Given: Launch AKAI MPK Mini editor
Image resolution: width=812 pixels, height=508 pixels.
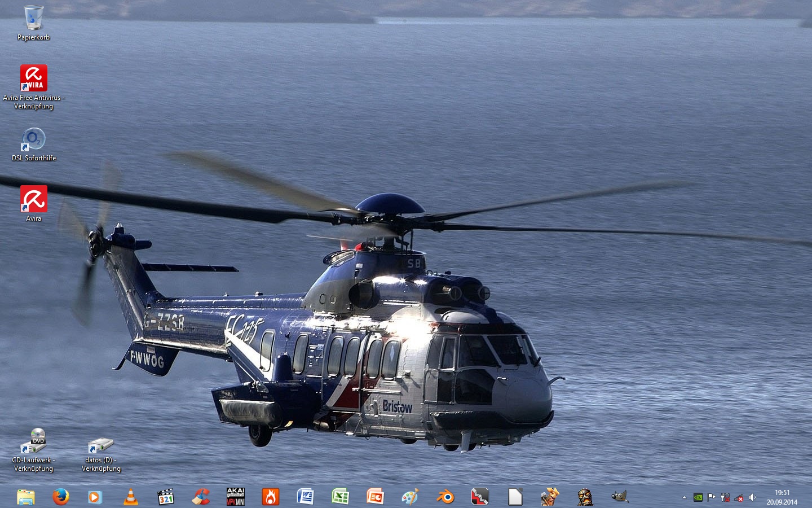Looking at the screenshot, I should point(235,497).
